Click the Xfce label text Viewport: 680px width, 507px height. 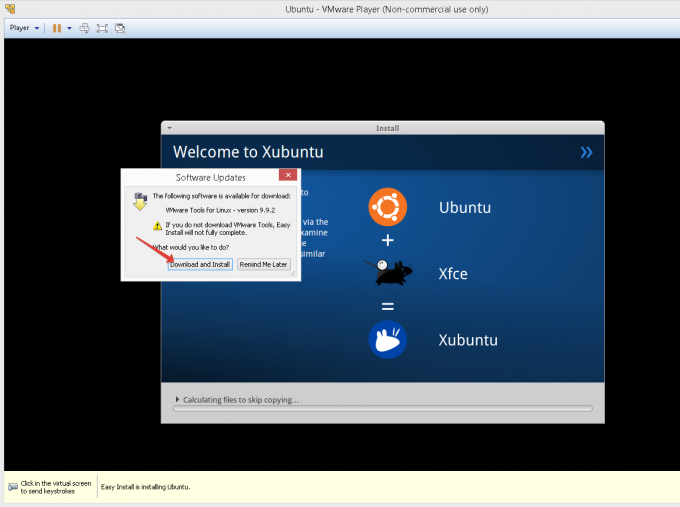pyautogui.click(x=453, y=274)
